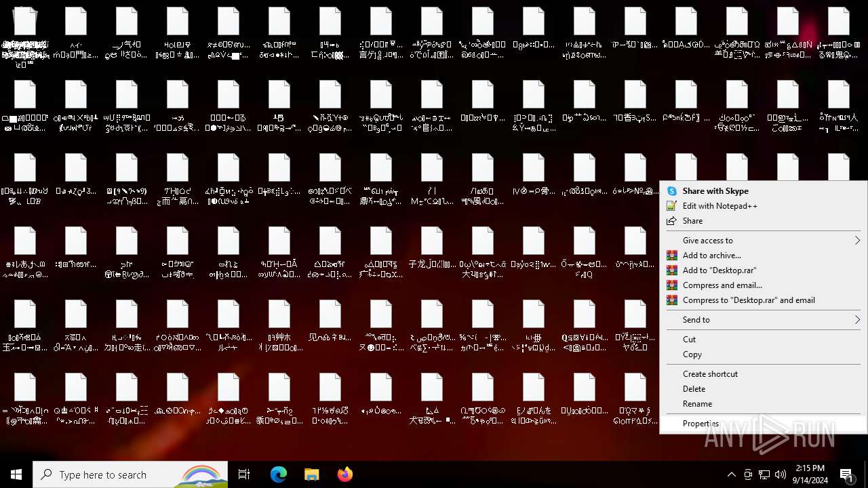
Task: Click the Meet Now tray icon
Action: 748,474
